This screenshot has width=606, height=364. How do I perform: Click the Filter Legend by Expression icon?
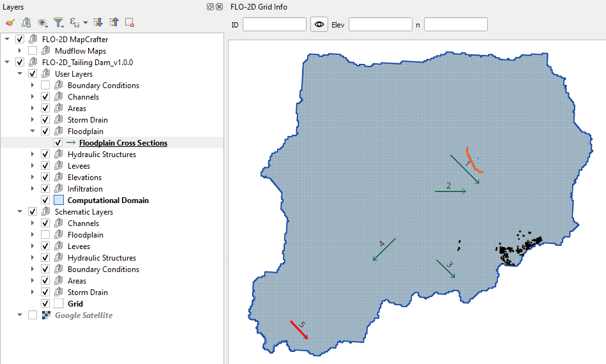click(75, 22)
